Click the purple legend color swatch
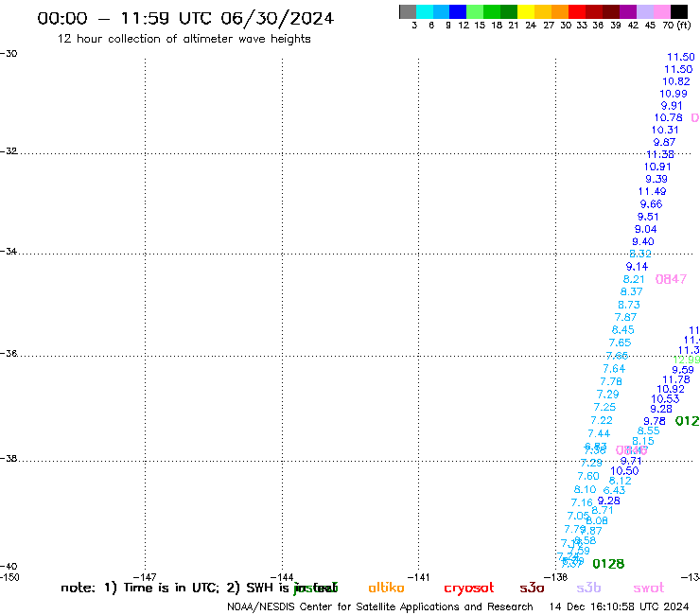This screenshot has height=615, width=700. click(628, 11)
